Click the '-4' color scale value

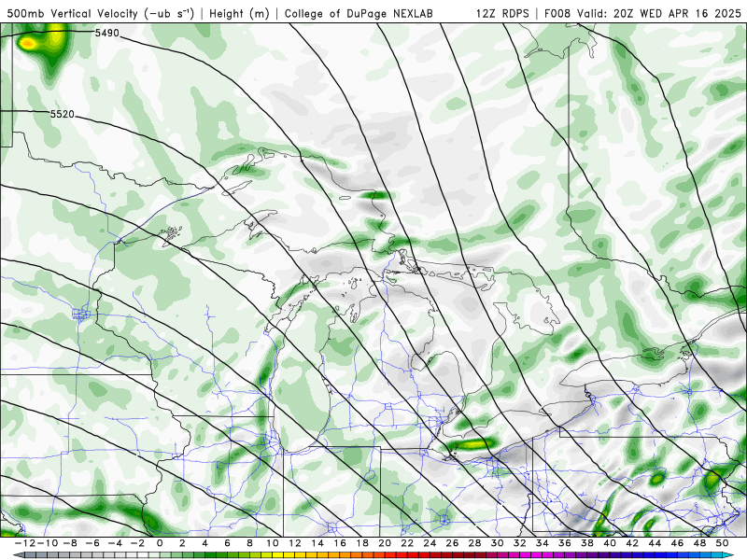115,543
